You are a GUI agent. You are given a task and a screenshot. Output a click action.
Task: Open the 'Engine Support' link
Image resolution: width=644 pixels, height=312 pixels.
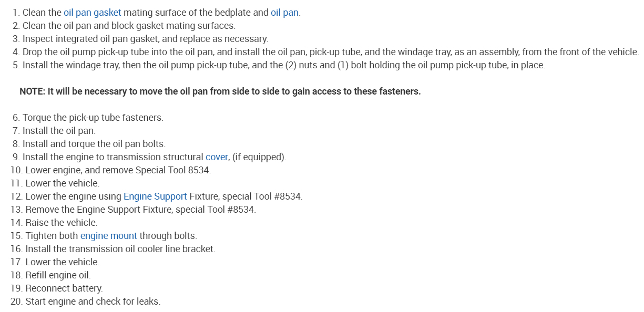tap(155, 196)
